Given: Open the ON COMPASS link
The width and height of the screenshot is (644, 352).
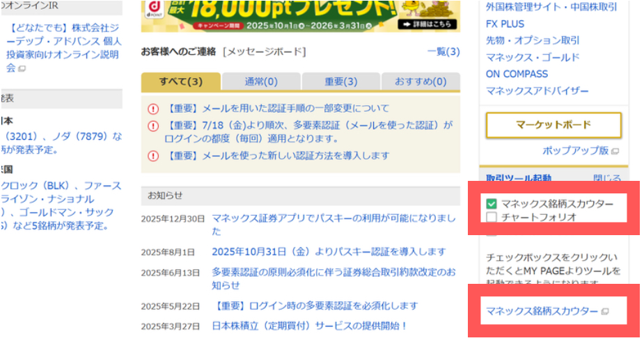Looking at the screenshot, I should click(x=517, y=74).
